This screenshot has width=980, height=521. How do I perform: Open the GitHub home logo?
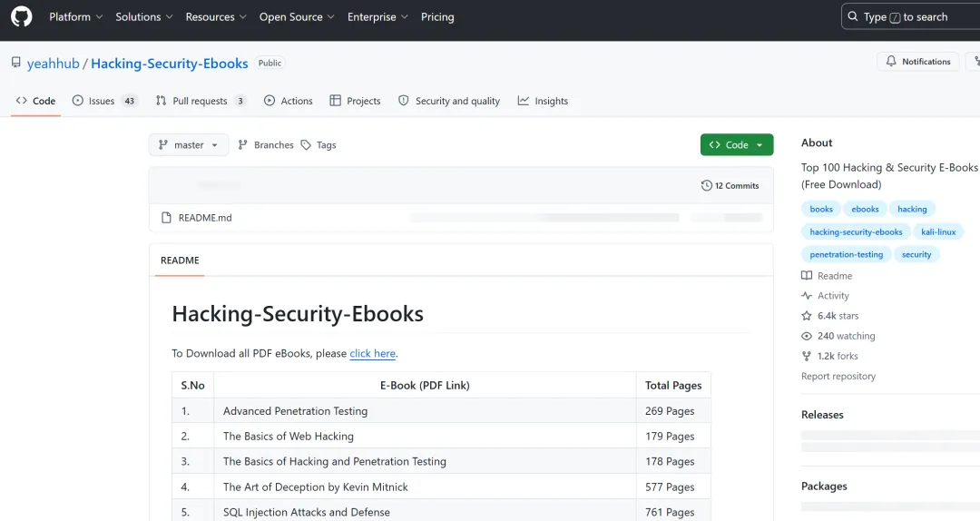[21, 17]
